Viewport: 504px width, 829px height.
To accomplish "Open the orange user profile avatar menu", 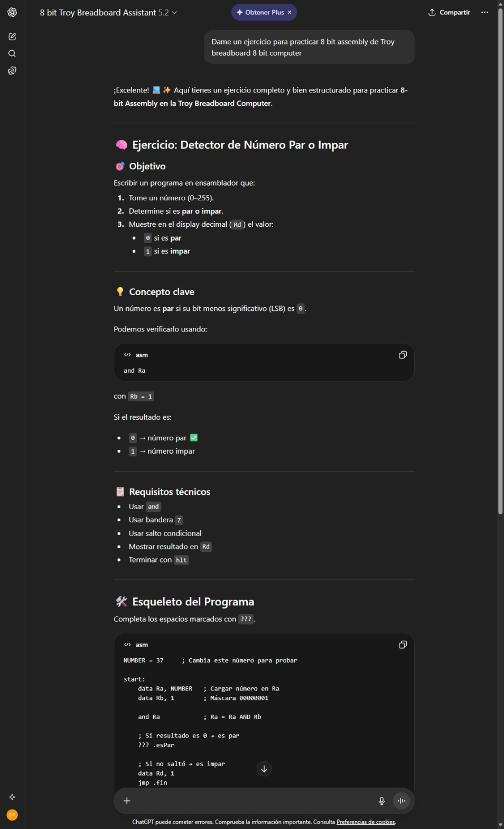I will pos(12,815).
